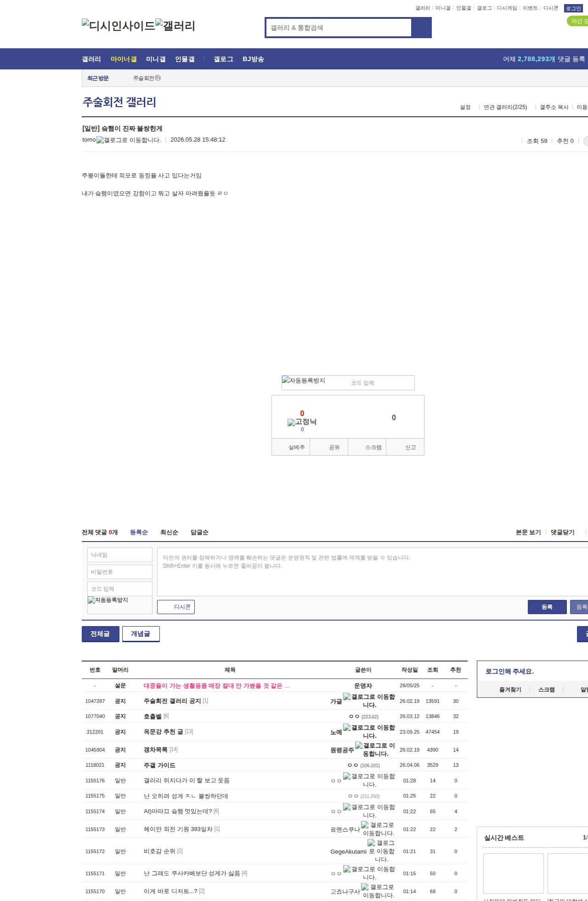Open post 난 오히려 성게 ㅈㄴ 불쌍하던데
588x901 pixels.
tap(186, 796)
